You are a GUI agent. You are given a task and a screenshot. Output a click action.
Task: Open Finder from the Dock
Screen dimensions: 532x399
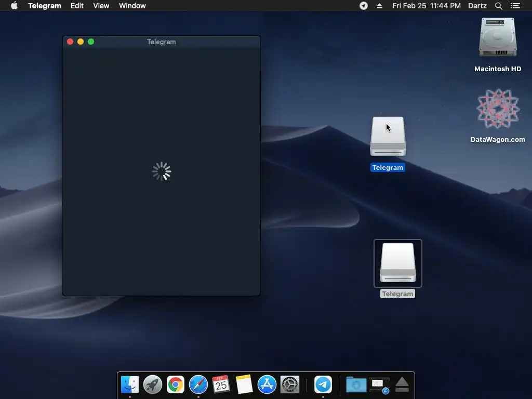click(129, 384)
